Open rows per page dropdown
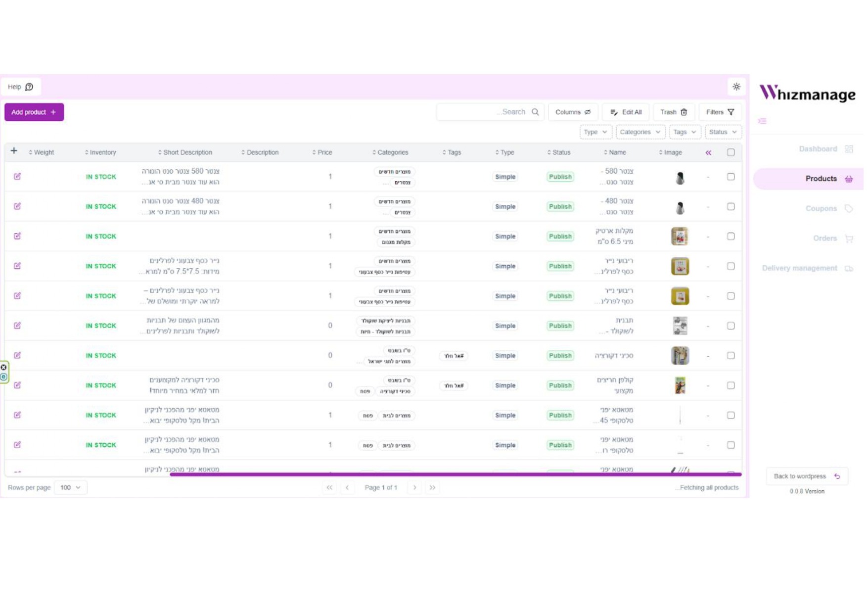Viewport: 868px width, 614px height. click(70, 487)
